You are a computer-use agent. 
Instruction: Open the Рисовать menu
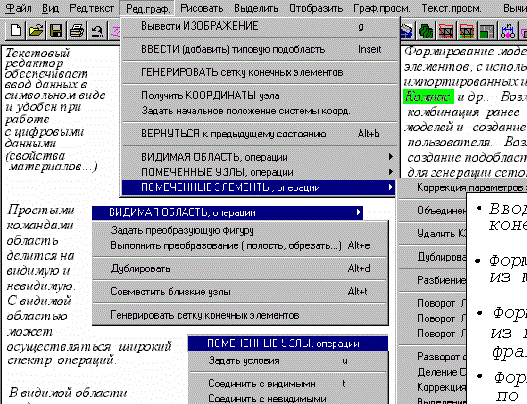tap(202, 8)
